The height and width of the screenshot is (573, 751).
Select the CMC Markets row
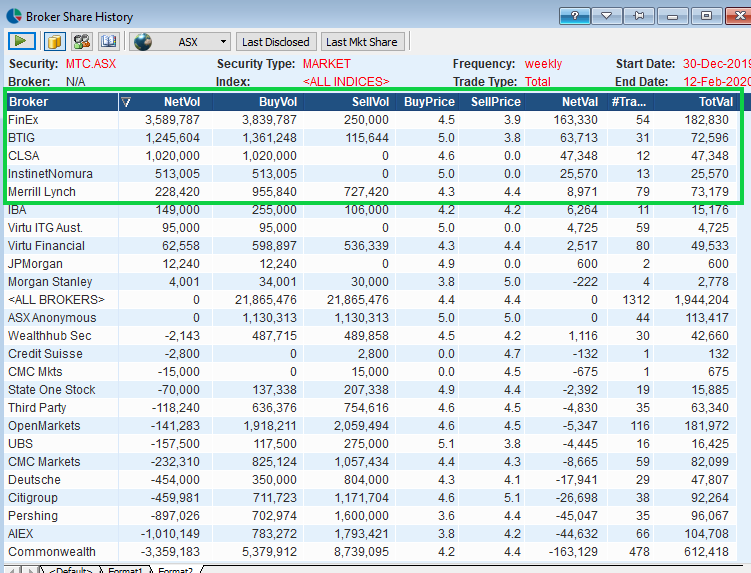(x=372, y=462)
